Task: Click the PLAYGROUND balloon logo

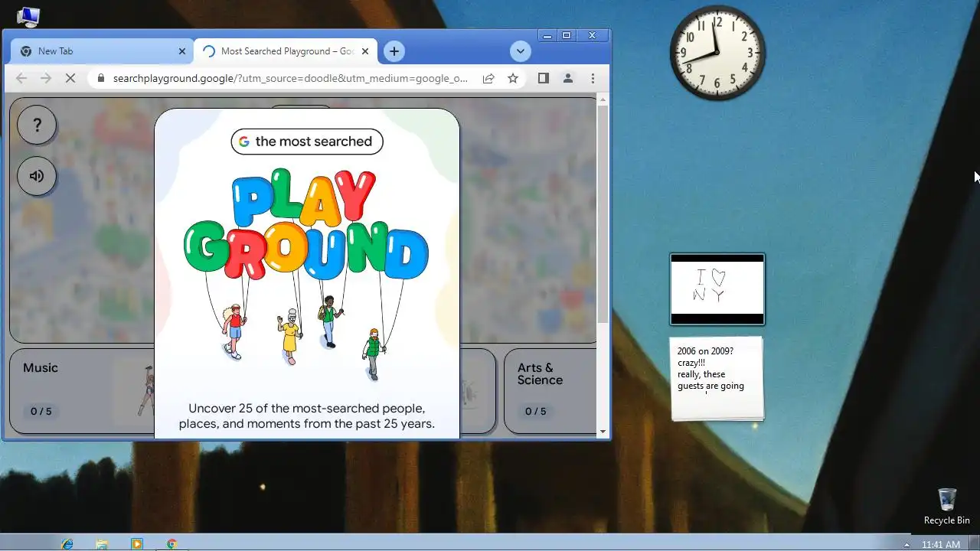Action: 306,224
